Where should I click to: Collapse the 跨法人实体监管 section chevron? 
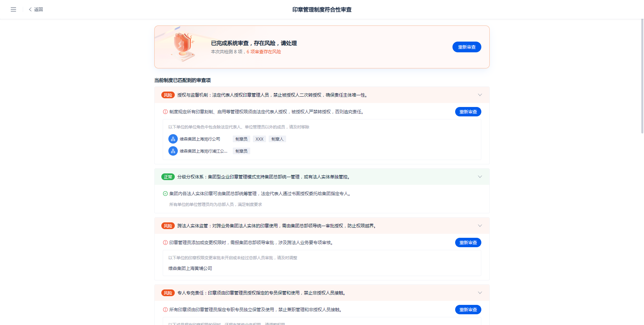[x=480, y=226]
